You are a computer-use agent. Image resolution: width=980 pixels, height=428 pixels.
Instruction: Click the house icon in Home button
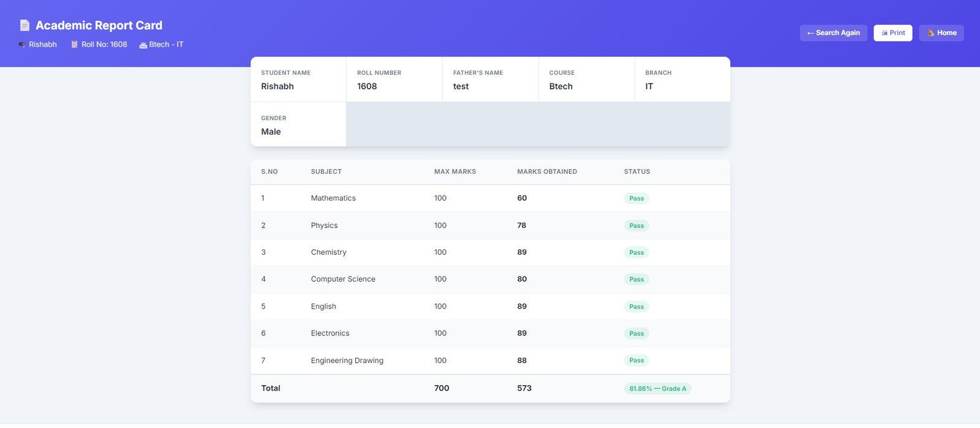click(930, 33)
